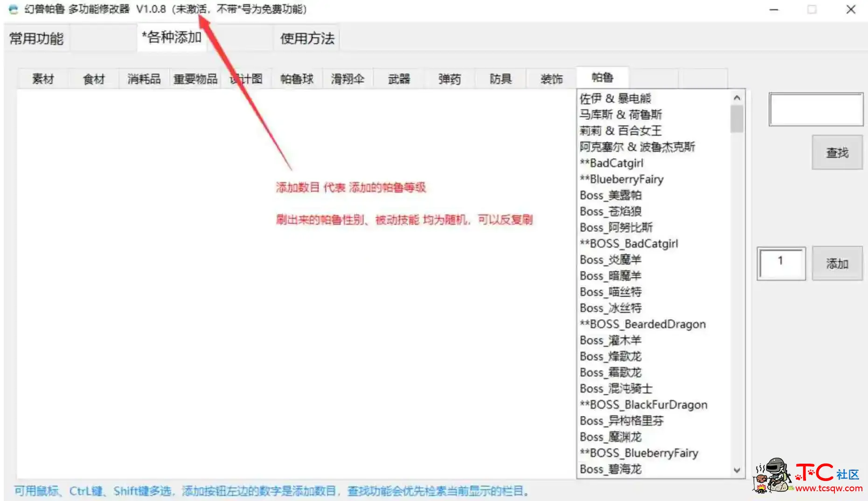Image resolution: width=868 pixels, height=501 pixels.
Task: Click the 查找 search button
Action: coord(837,153)
